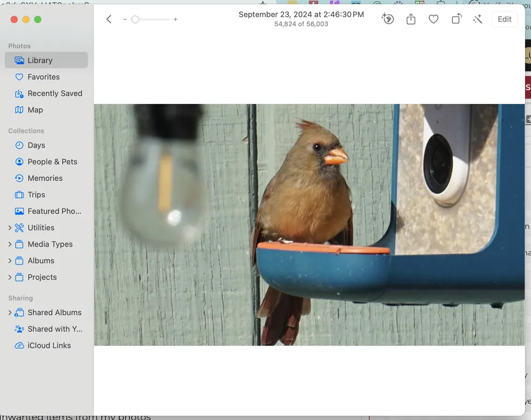Open People & Pets collection

[x=52, y=162]
